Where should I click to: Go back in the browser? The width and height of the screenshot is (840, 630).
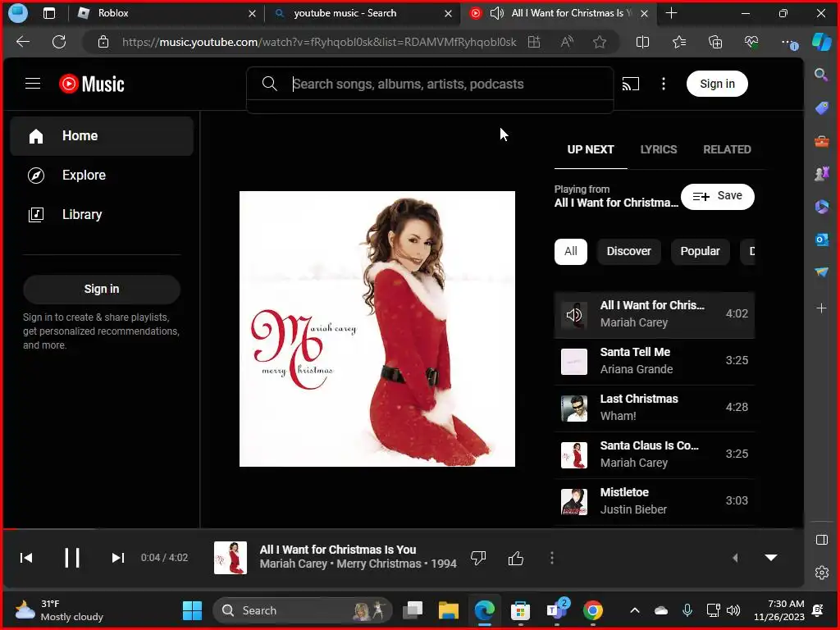click(x=23, y=42)
